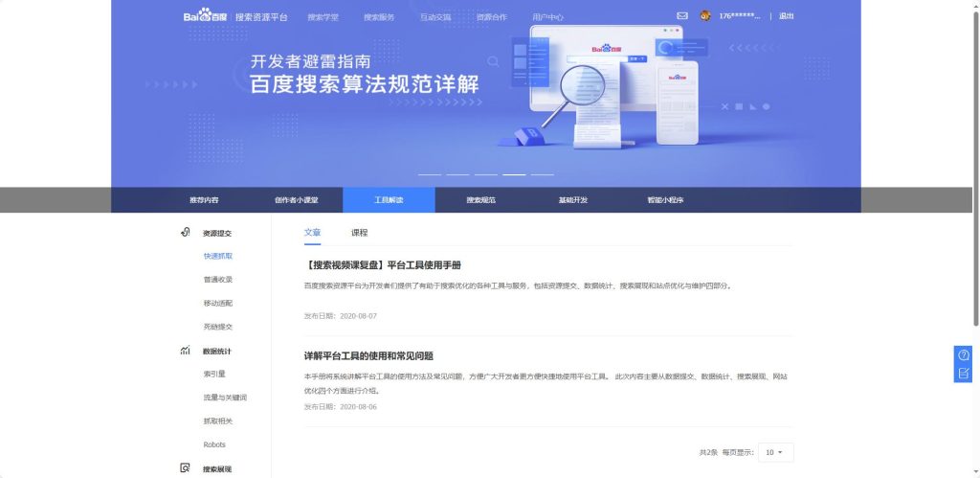Select 快速抓取 in sidebar
The image size is (980, 478).
[217, 256]
